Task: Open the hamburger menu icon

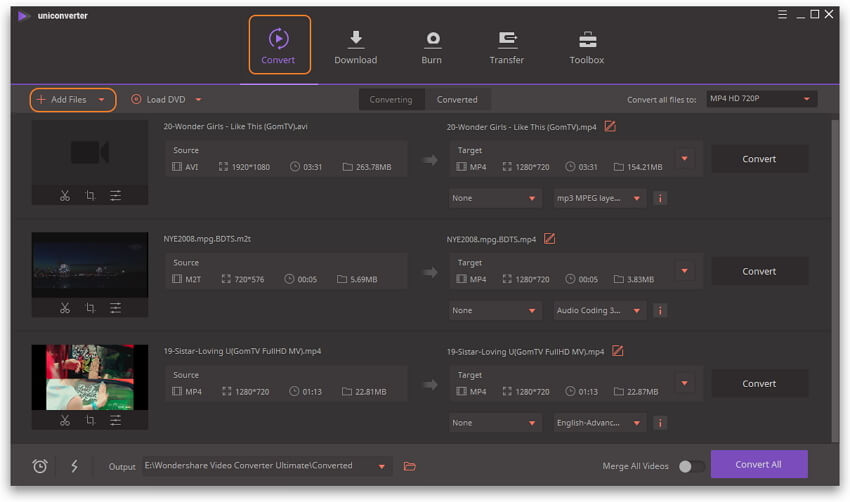Action: coord(782,15)
